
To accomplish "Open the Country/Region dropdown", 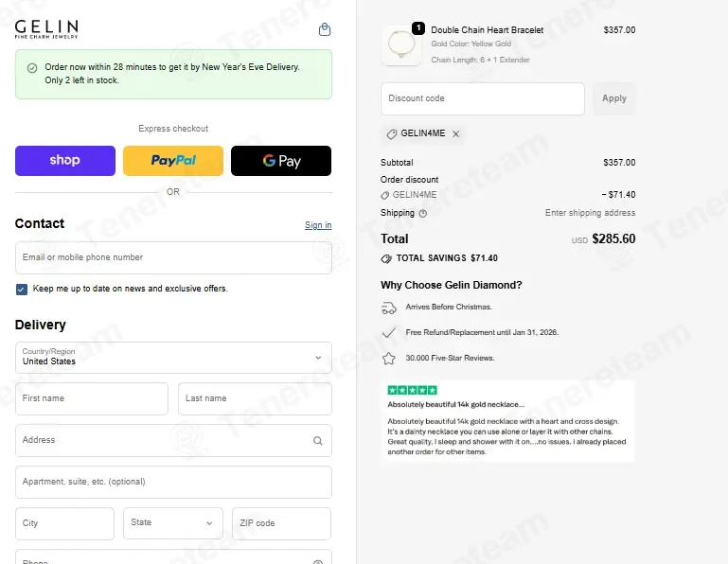I will (x=173, y=358).
